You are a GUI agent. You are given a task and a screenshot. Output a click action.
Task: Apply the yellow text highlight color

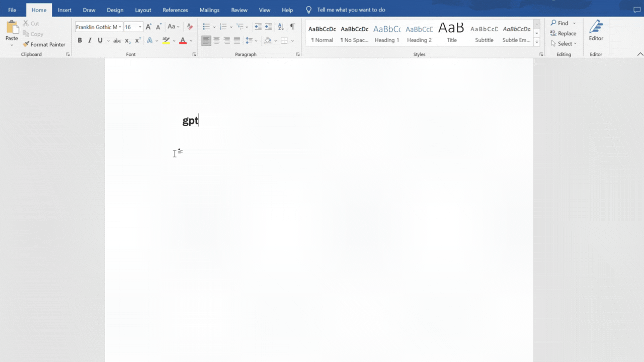click(166, 41)
